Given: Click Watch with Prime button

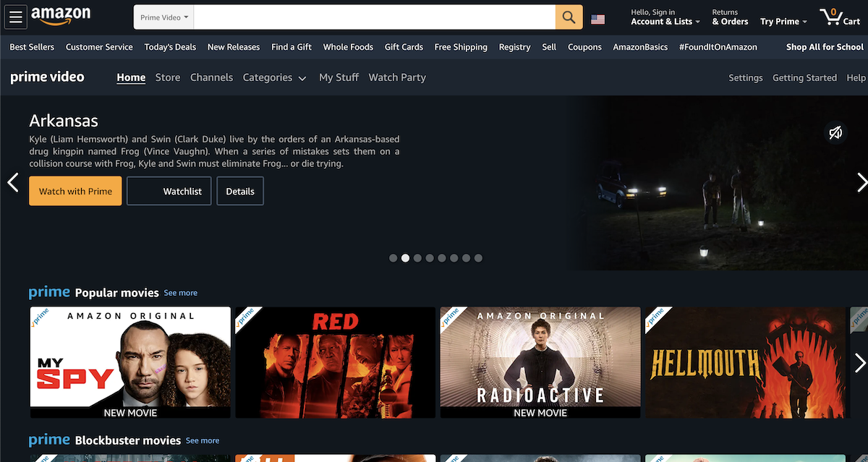Looking at the screenshot, I should coord(75,191).
